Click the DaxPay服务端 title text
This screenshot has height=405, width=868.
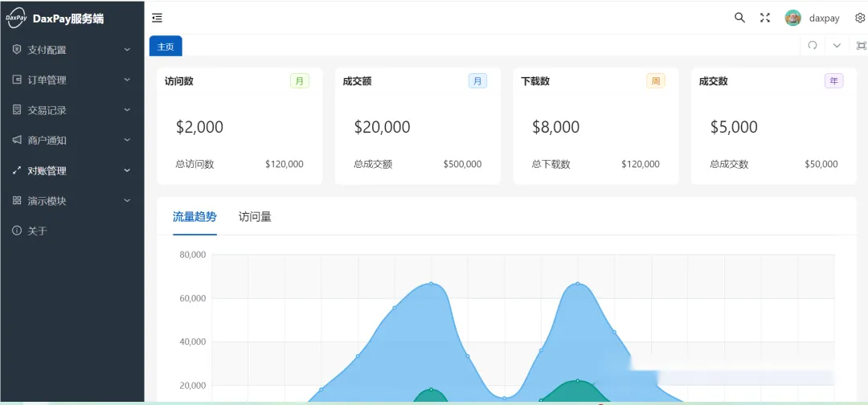[x=68, y=18]
